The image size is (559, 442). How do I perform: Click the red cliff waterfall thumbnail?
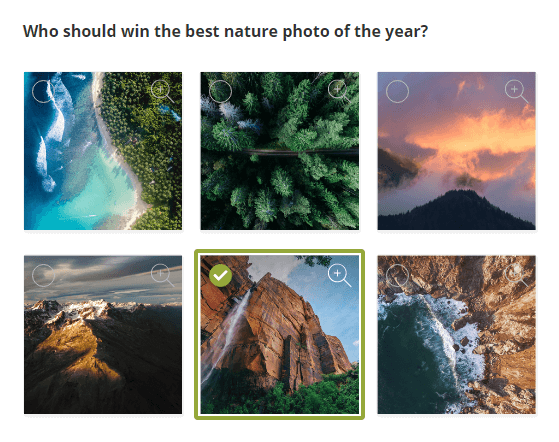(280, 335)
